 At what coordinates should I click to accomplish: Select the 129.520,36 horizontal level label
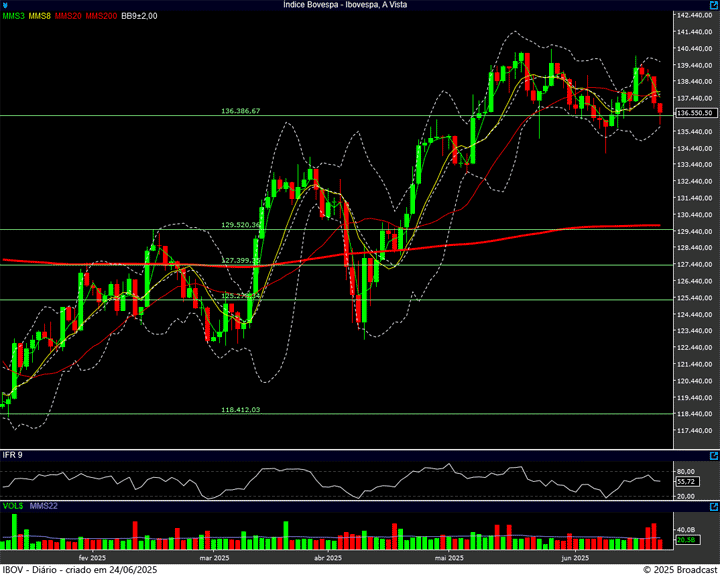pos(240,225)
